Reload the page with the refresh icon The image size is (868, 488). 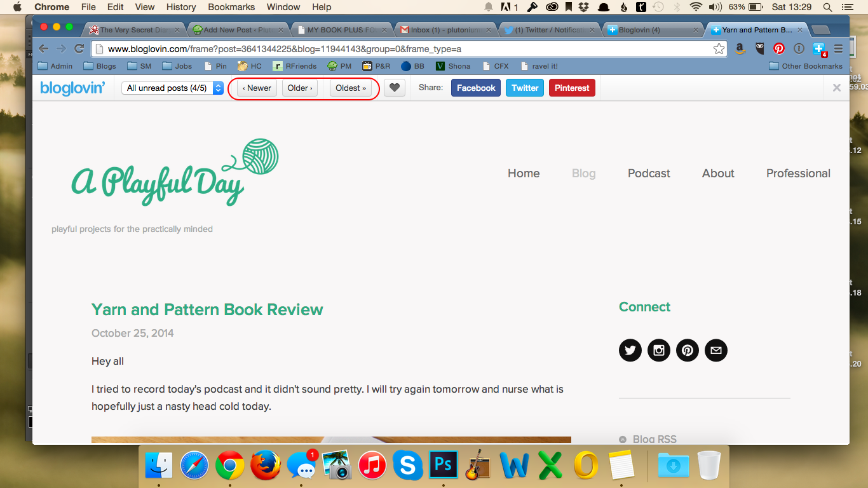[x=79, y=49]
